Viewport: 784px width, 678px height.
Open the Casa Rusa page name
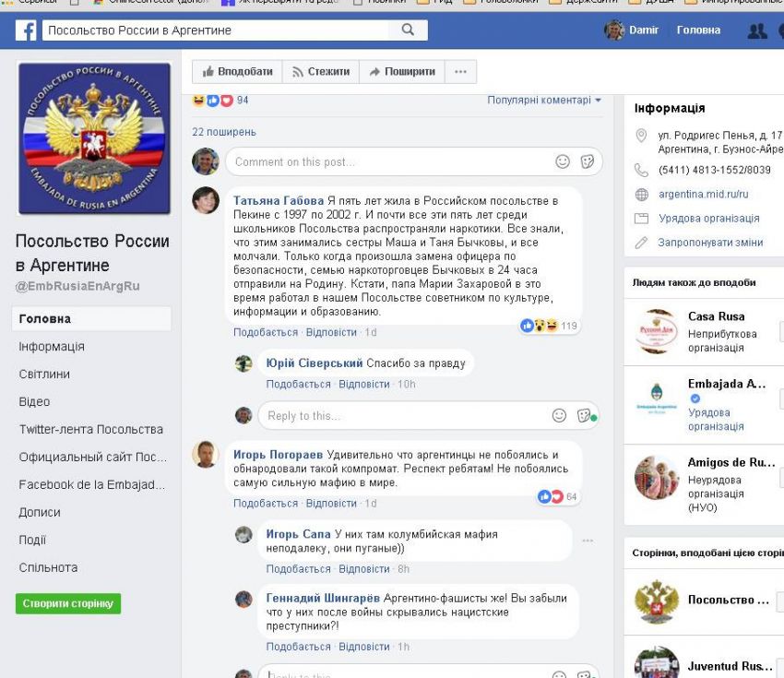[716, 316]
